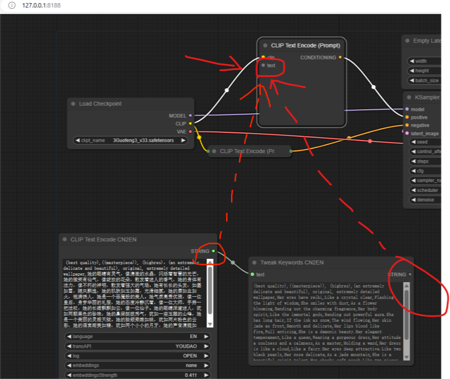
Task: Click the down arrow of Tweak Keywords text scrollbar
Action: click(406, 357)
